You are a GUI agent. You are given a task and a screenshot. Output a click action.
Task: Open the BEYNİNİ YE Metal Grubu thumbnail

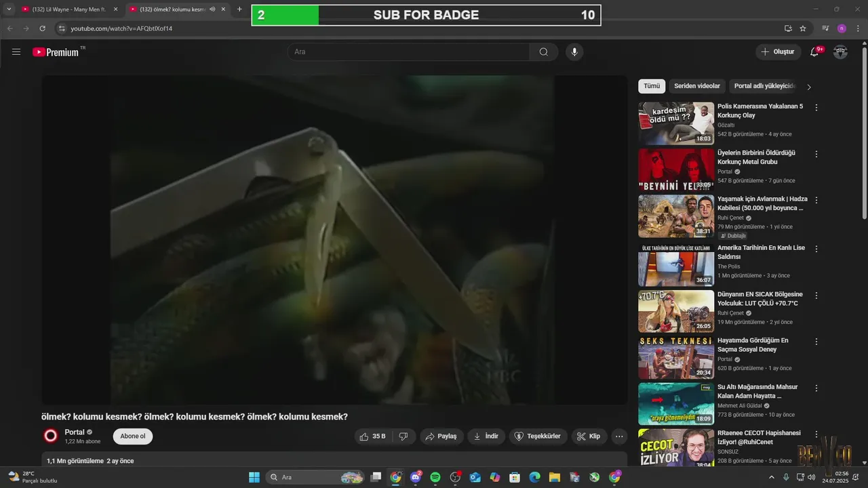(x=676, y=169)
